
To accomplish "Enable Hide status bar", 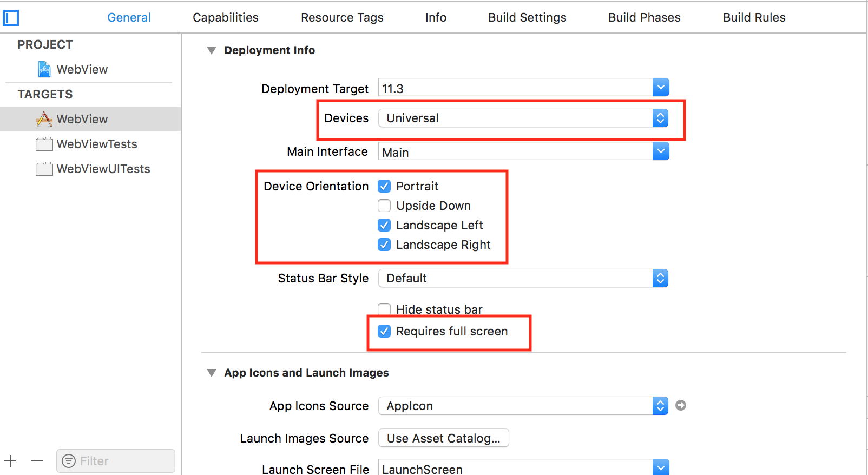I will 384,309.
